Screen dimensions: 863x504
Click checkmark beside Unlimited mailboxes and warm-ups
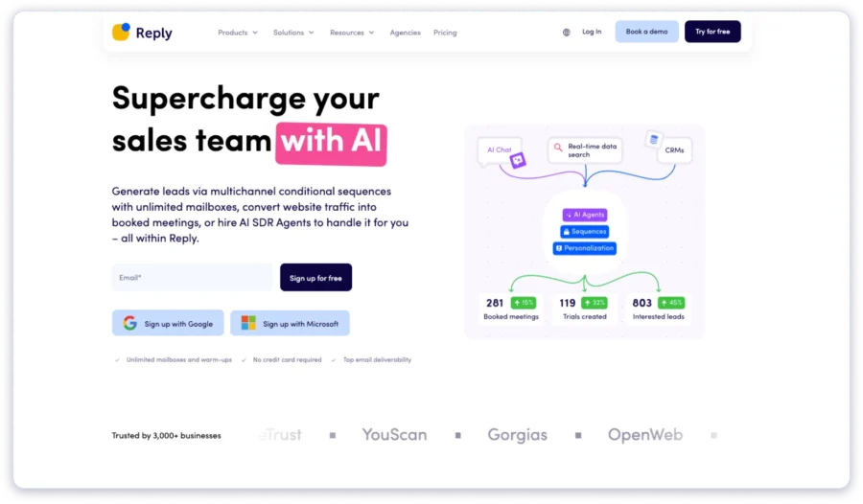pyautogui.click(x=117, y=360)
